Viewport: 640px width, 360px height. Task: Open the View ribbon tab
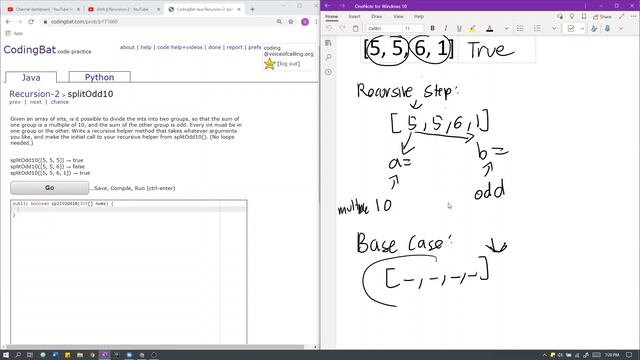point(398,17)
